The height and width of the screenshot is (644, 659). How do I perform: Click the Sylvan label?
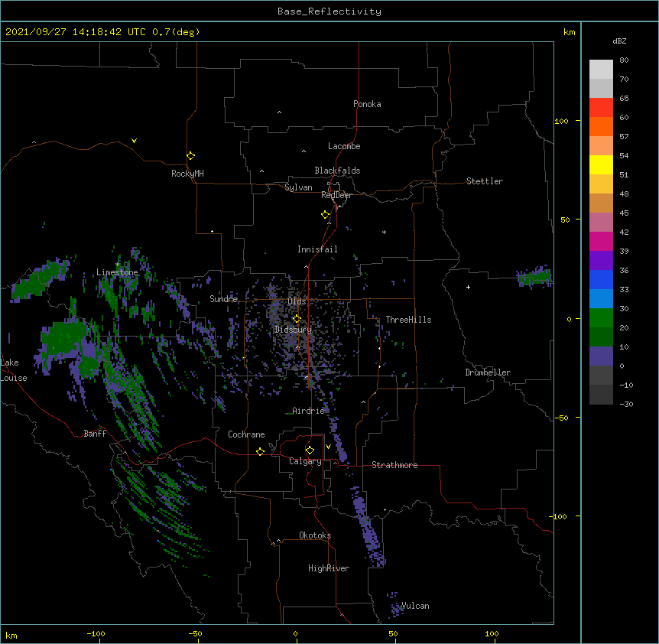click(x=298, y=187)
